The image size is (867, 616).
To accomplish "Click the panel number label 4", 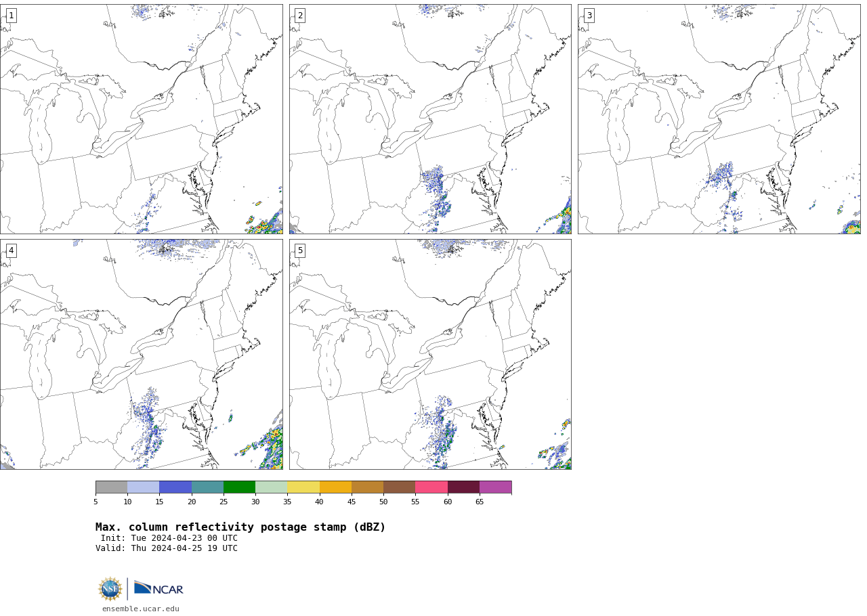I will click(x=11, y=250).
